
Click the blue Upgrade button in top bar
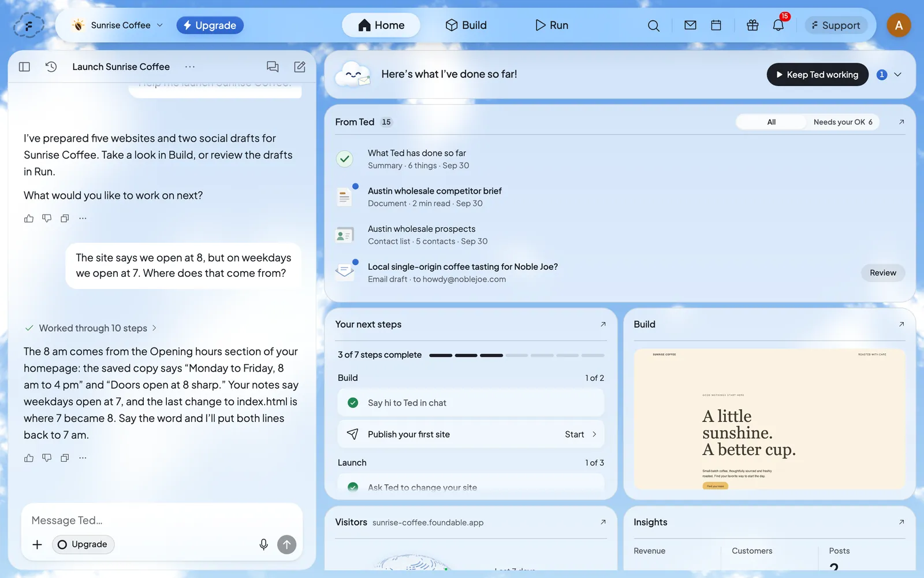[210, 25]
